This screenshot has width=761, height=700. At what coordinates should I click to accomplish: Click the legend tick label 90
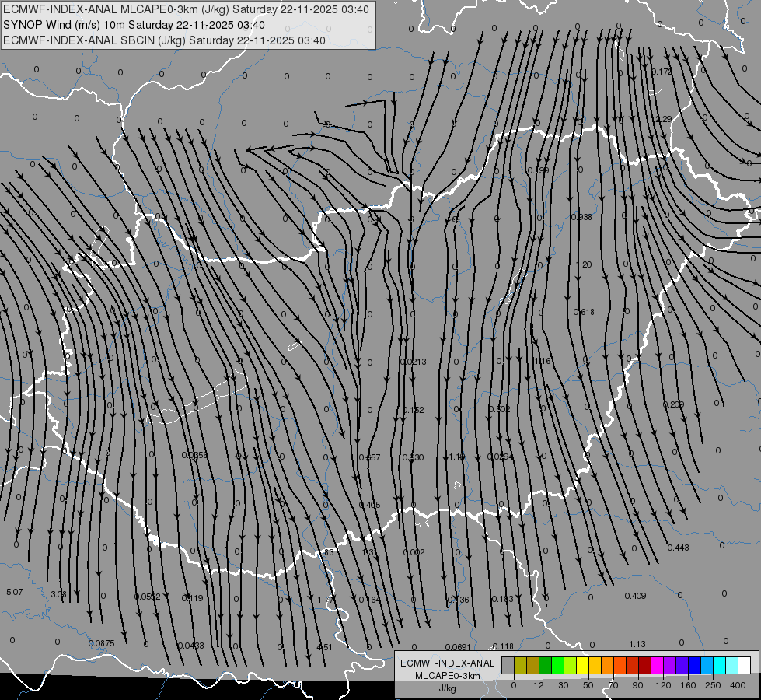[637, 685]
